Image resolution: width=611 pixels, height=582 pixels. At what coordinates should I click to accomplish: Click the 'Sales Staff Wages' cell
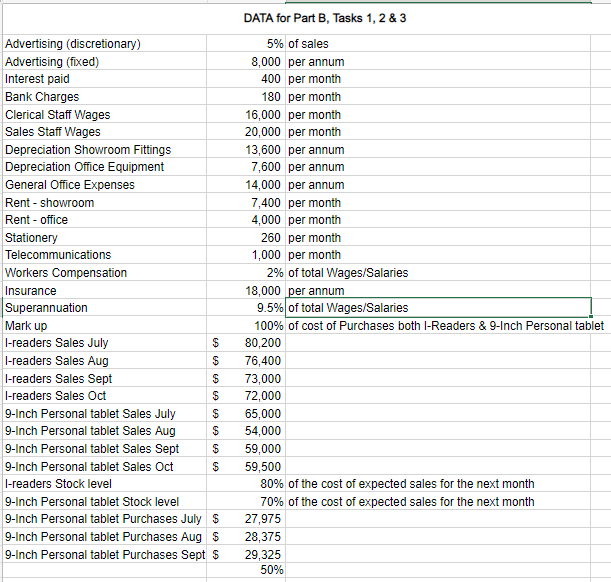(x=104, y=132)
